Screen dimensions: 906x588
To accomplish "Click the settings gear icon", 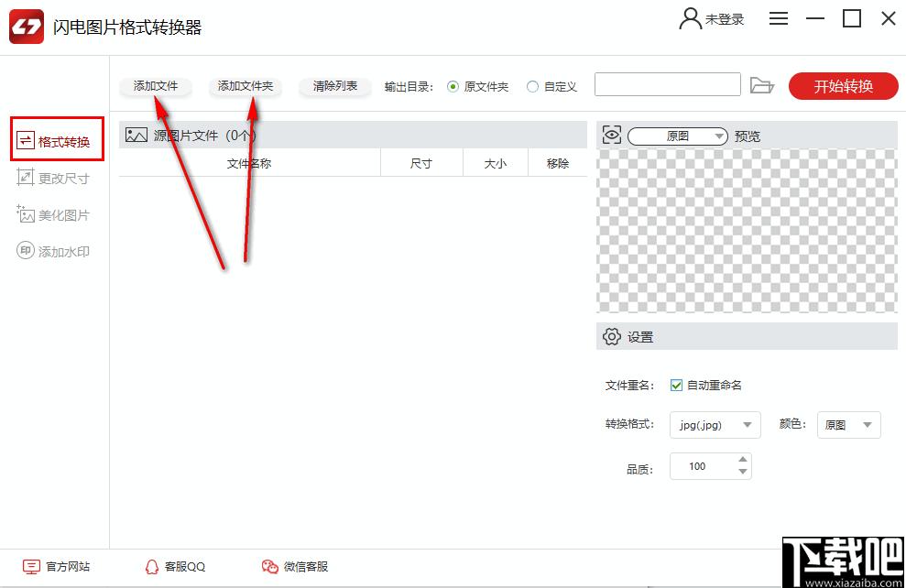I will [x=611, y=336].
